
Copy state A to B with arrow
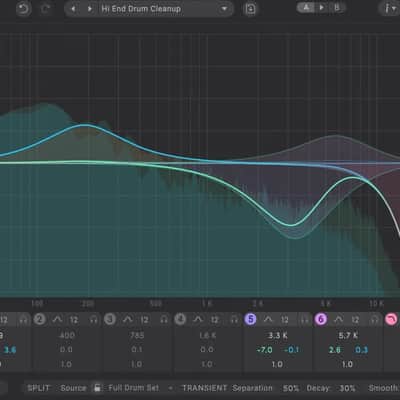click(321, 7)
